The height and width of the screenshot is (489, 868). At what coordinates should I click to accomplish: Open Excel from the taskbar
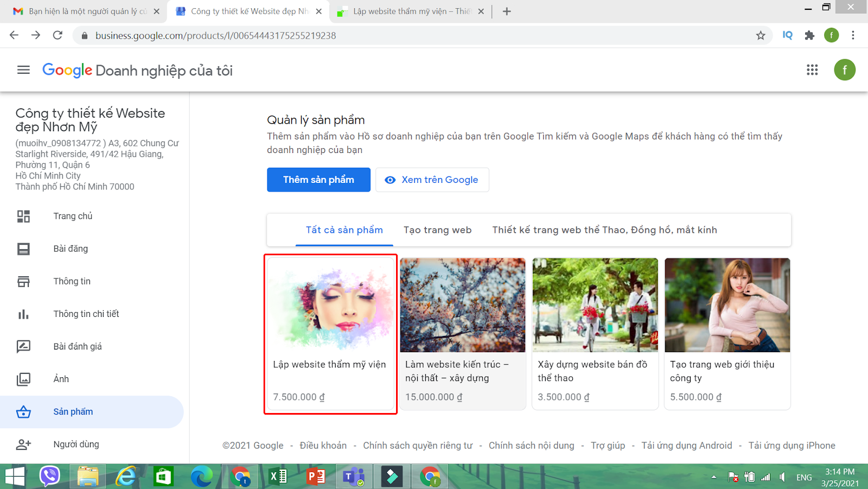[278, 477]
